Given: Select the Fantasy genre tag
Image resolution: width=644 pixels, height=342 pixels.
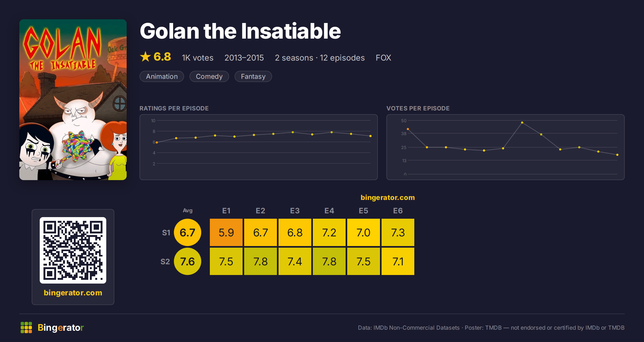Looking at the screenshot, I should click(x=253, y=76).
